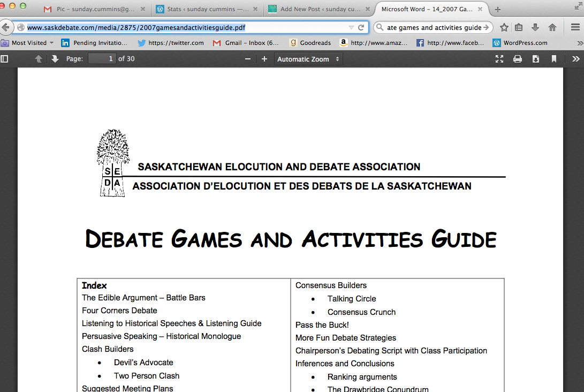Click 'More Fun Debate Strategies' entry
This screenshot has width=584, height=392.
346,338
